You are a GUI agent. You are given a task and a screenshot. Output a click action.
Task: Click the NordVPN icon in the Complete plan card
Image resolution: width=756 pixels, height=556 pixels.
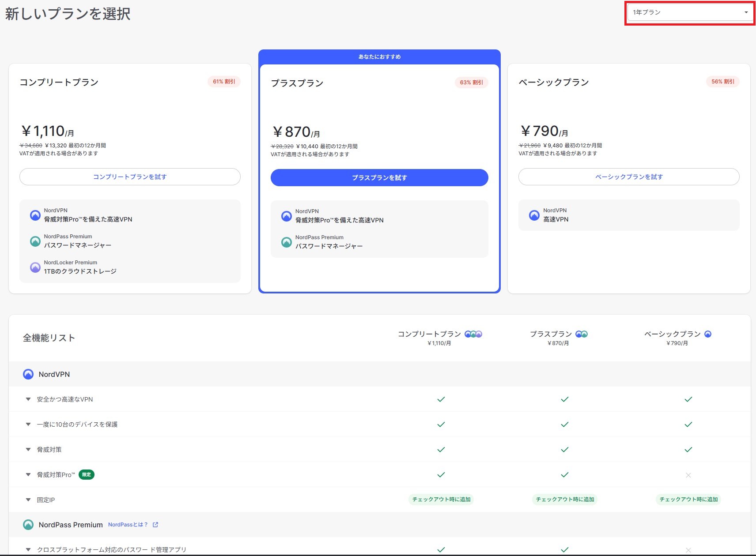coord(35,215)
